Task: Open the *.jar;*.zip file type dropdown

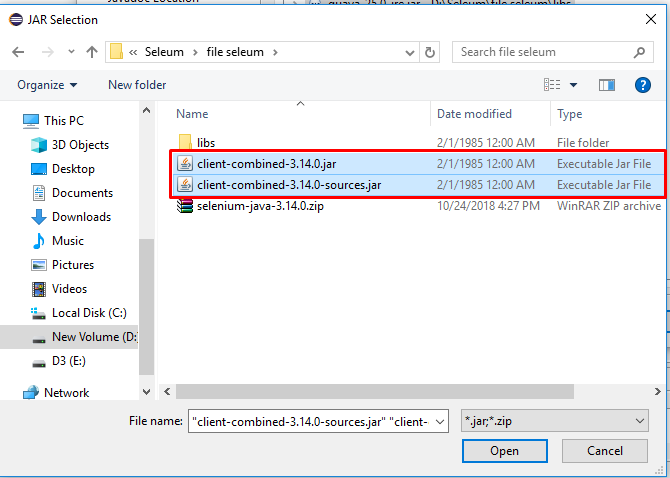Action: point(555,421)
